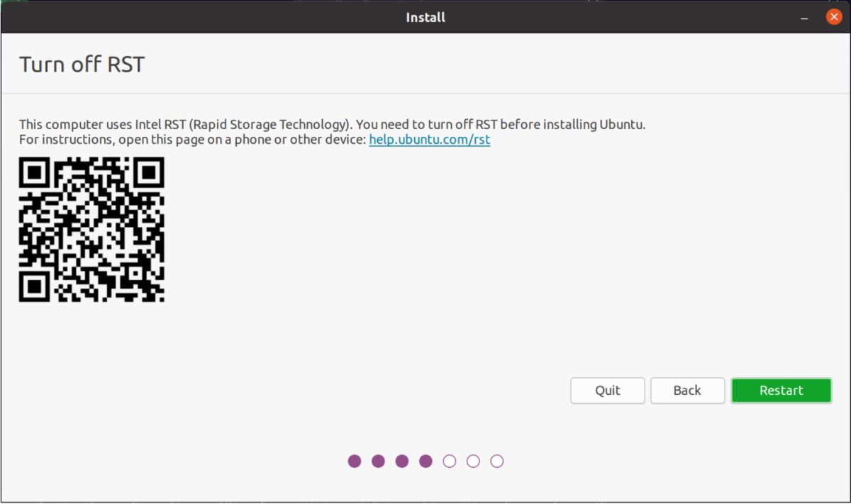The height and width of the screenshot is (504, 851).
Task: Click the "Turn off RST" heading
Action: click(x=82, y=65)
